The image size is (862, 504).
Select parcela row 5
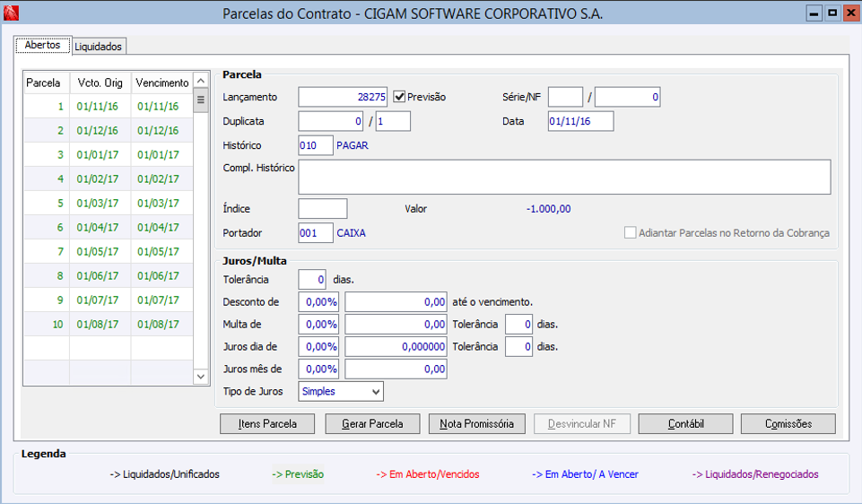(109, 203)
